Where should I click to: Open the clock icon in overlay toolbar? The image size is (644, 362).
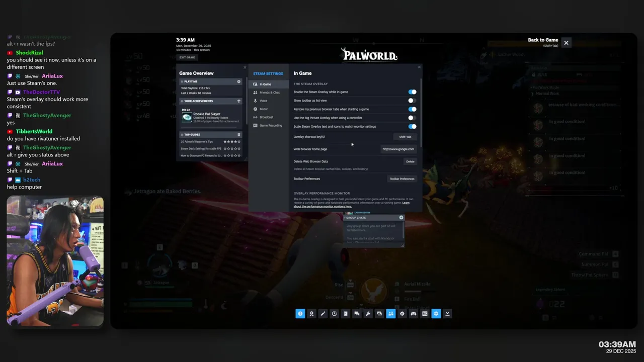tap(334, 314)
